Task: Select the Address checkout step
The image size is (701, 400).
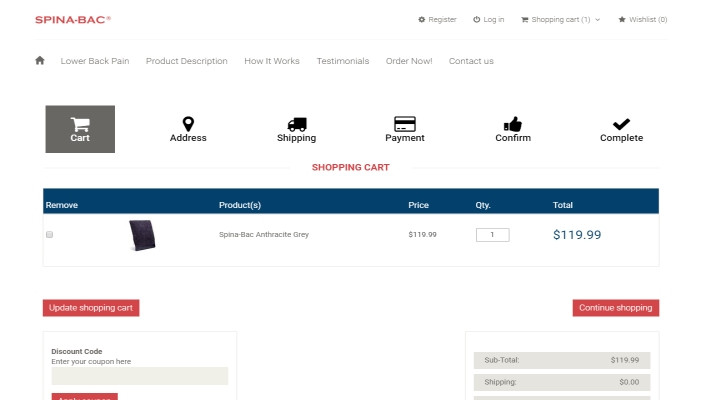Action: click(188, 129)
